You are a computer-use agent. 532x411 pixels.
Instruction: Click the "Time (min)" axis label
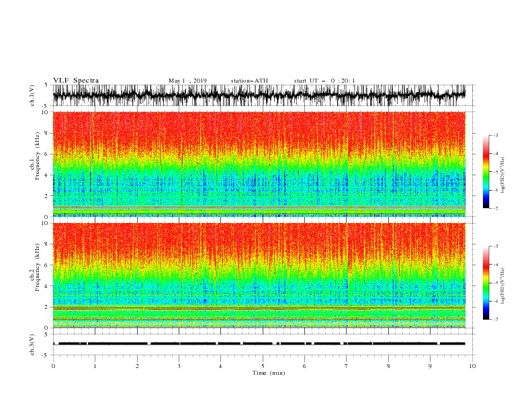(x=269, y=373)
